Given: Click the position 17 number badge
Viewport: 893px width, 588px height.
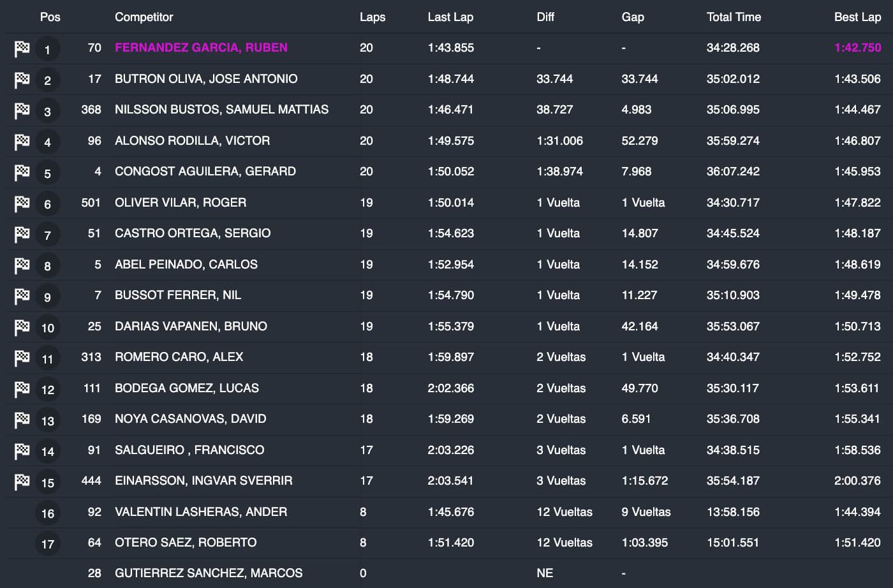Looking at the screenshot, I should pyautogui.click(x=48, y=544).
